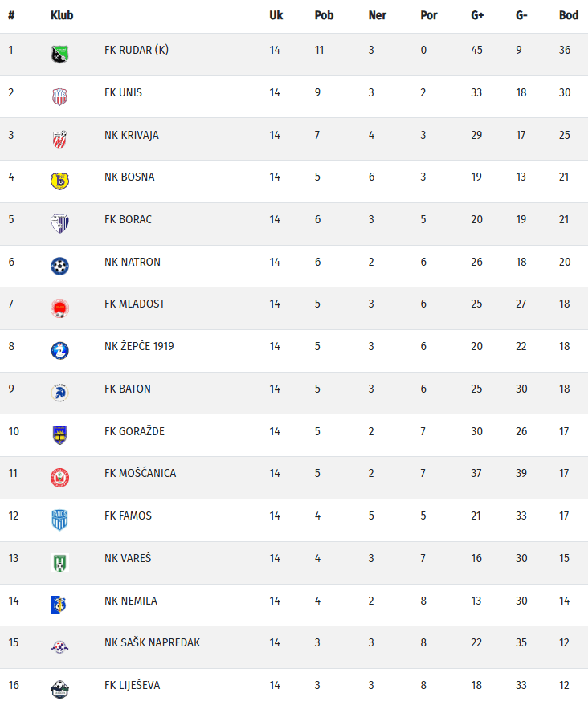Click the FK Mladost red logo
The image size is (588, 705).
pos(60,308)
